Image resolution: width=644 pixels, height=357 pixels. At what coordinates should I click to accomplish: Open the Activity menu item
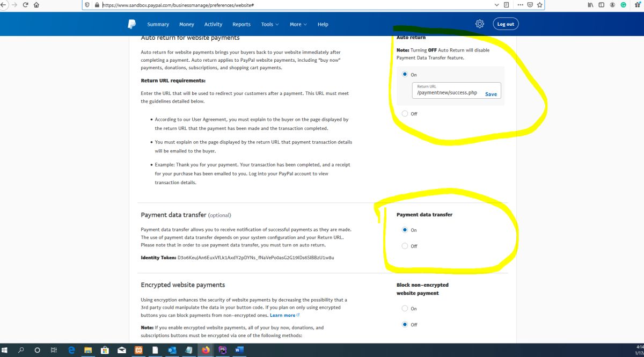213,24
